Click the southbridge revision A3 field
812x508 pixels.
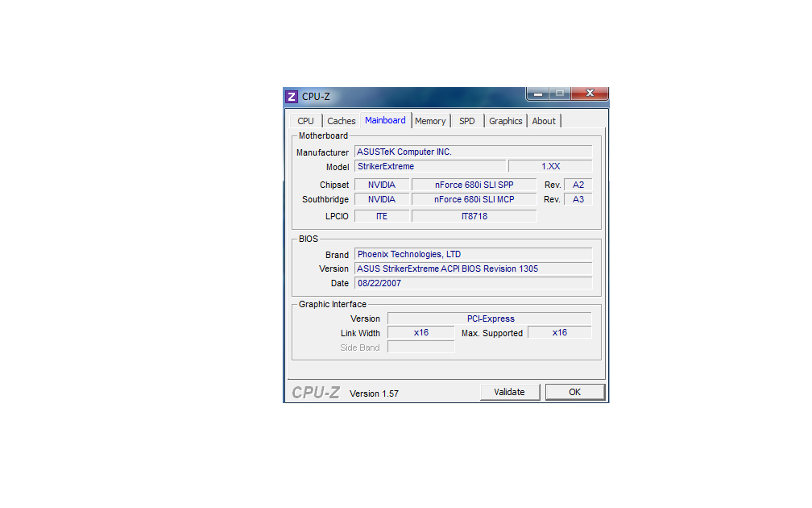tap(578, 200)
